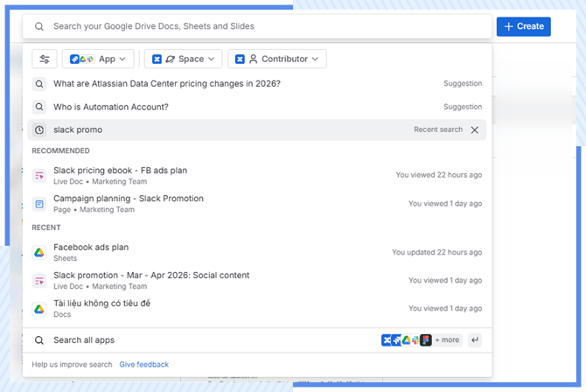The width and height of the screenshot is (586, 392).
Task: Click the 'Give feedback' link
Action: [144, 364]
